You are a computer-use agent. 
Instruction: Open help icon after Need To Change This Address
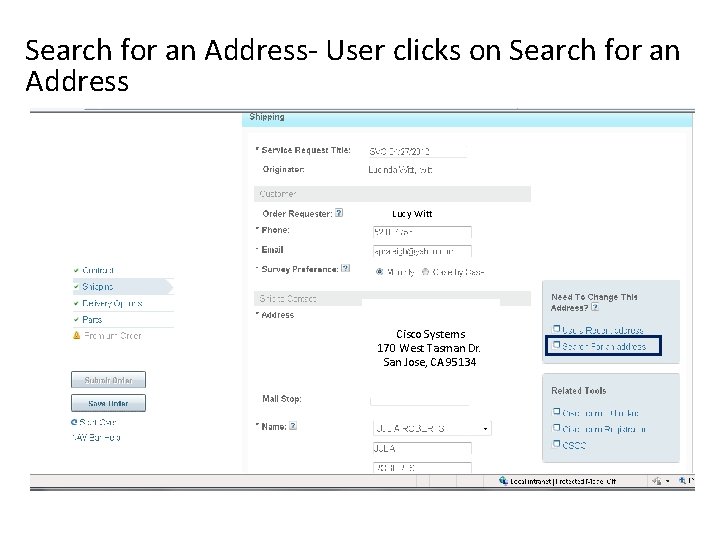[595, 307]
